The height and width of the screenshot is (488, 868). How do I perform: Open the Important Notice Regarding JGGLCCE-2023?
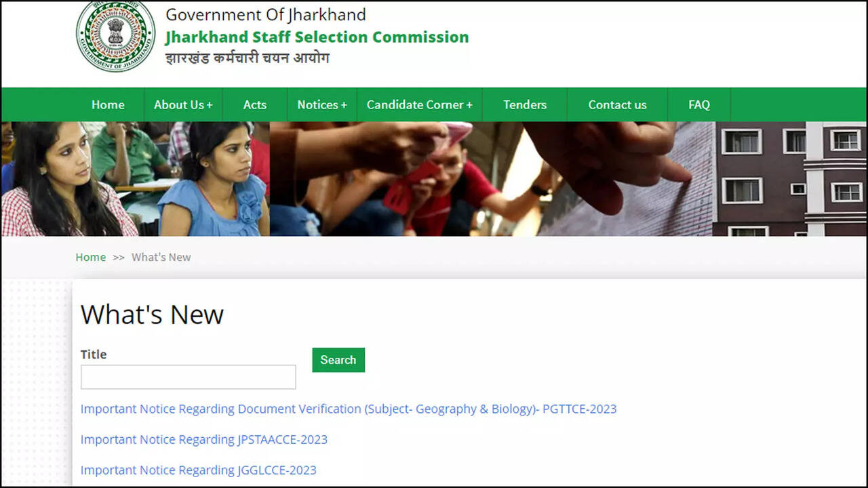click(199, 470)
